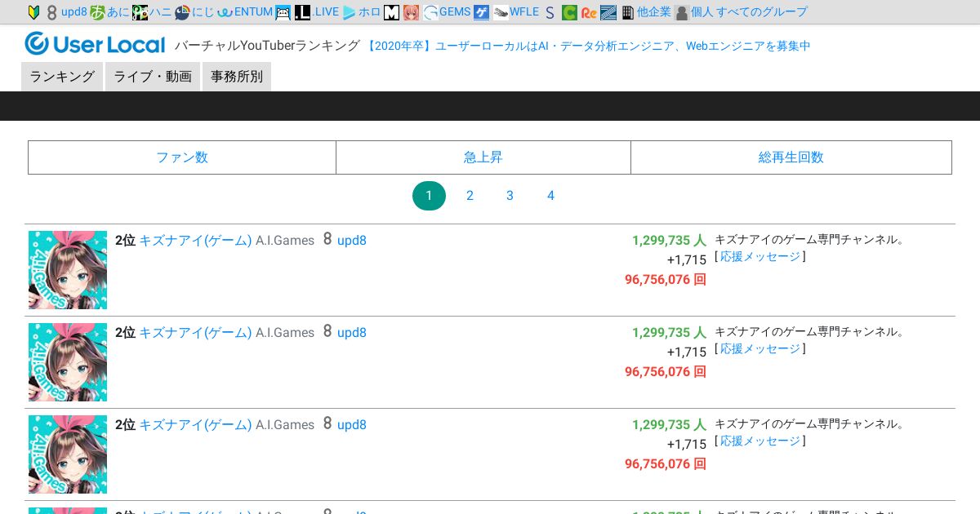Sort ranking by 総再生回数
The image size is (980, 514).
[791, 157]
